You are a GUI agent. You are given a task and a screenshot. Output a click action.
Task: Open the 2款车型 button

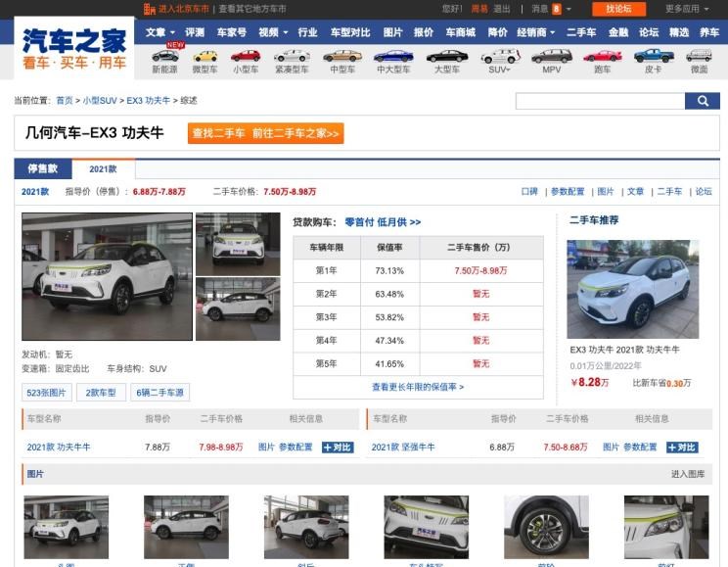pos(101,393)
